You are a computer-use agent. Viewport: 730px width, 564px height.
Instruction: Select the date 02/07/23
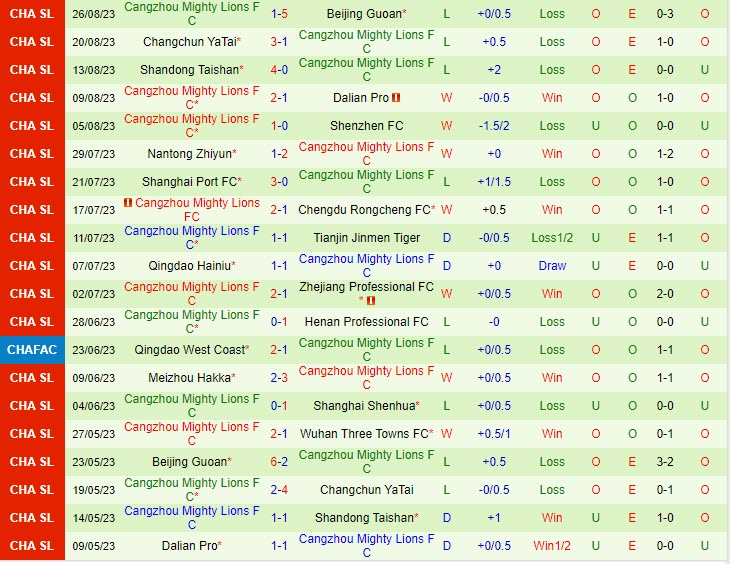click(94, 294)
